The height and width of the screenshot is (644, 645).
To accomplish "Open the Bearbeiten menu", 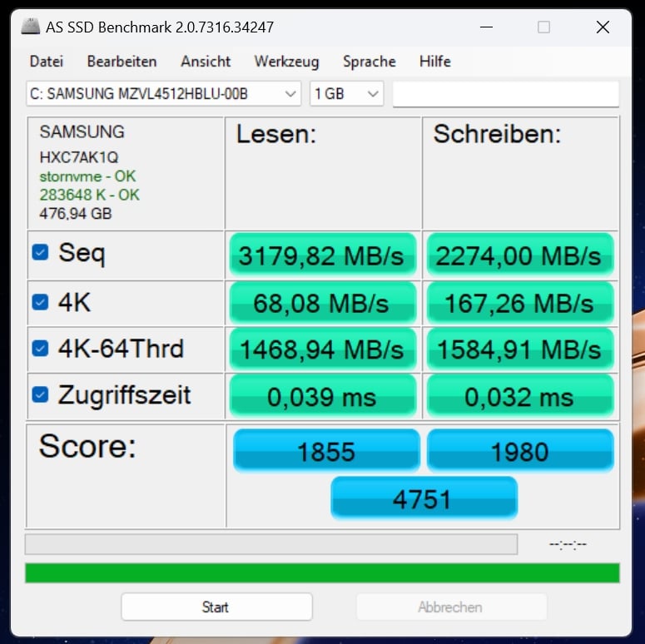I will [x=122, y=62].
